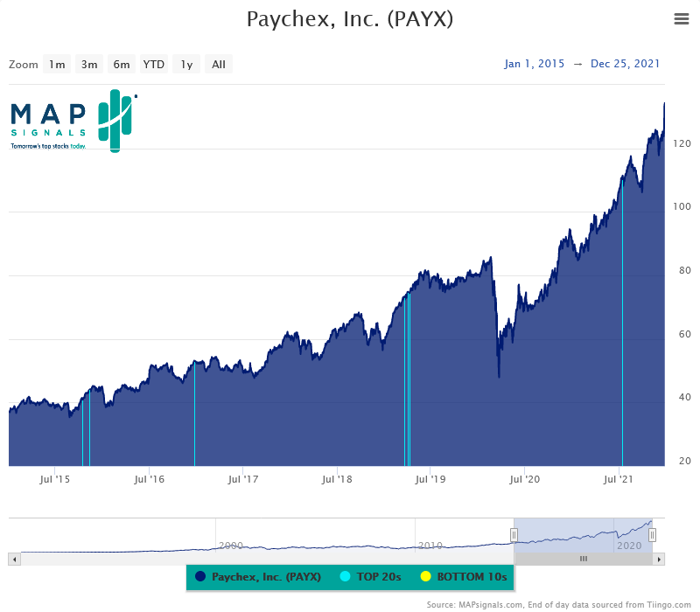Click the yellow BOTTOM 10s legend dot
The height and width of the screenshot is (612, 700).
(426, 577)
